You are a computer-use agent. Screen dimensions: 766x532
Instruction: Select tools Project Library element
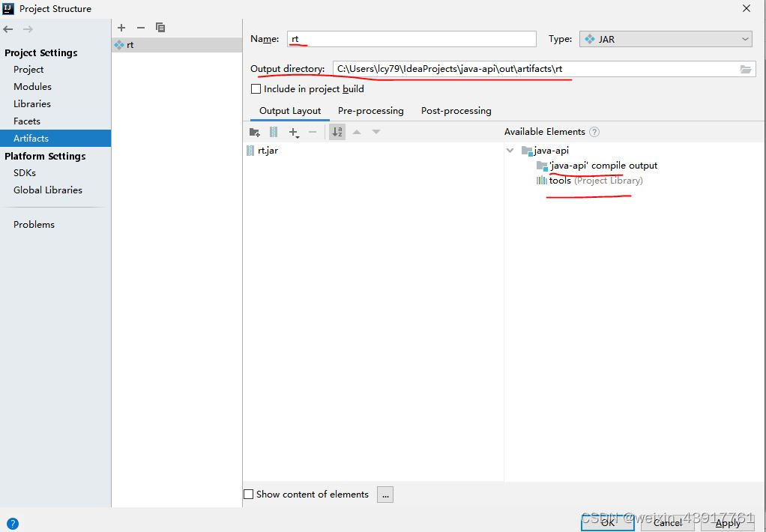(x=590, y=181)
